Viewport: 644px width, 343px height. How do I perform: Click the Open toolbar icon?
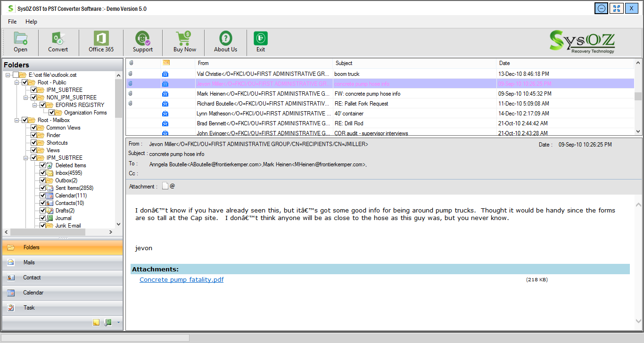pyautogui.click(x=20, y=41)
